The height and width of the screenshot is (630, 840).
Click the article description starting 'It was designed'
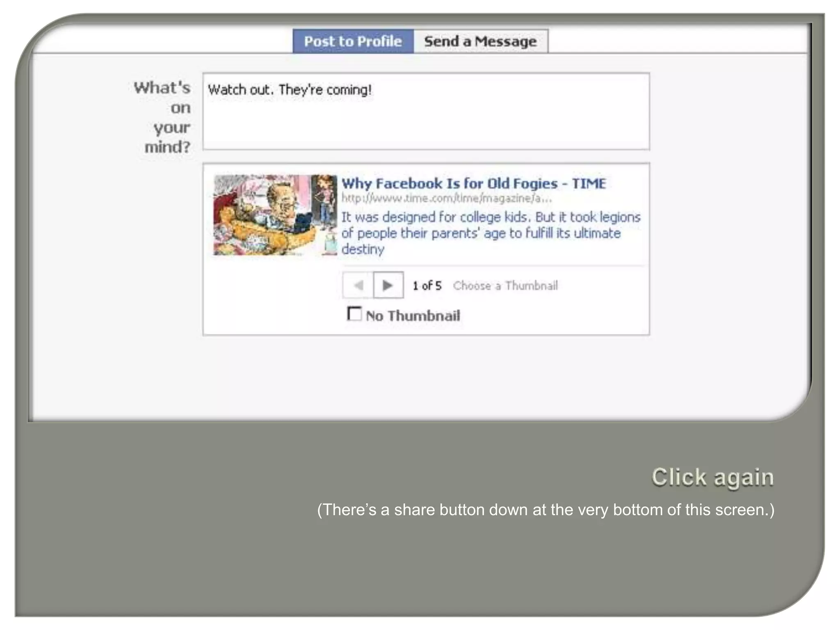(491, 233)
